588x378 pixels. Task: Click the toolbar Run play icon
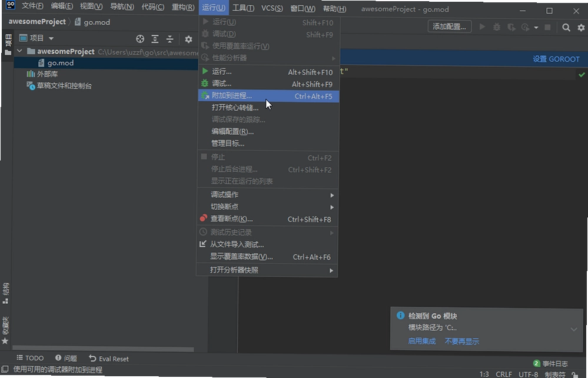[482, 26]
